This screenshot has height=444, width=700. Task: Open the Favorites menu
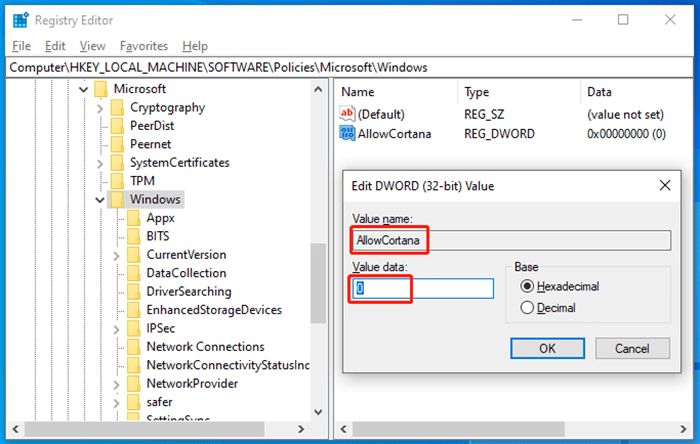(144, 46)
